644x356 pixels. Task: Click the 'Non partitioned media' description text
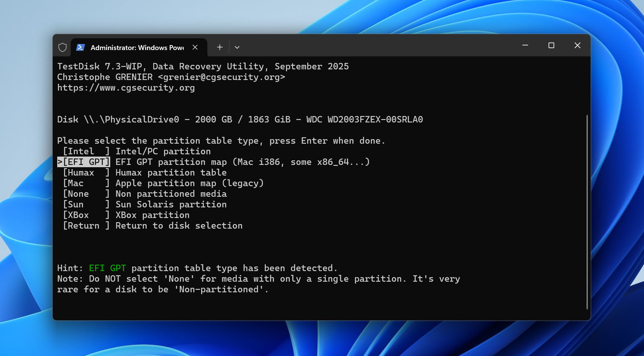(x=171, y=194)
